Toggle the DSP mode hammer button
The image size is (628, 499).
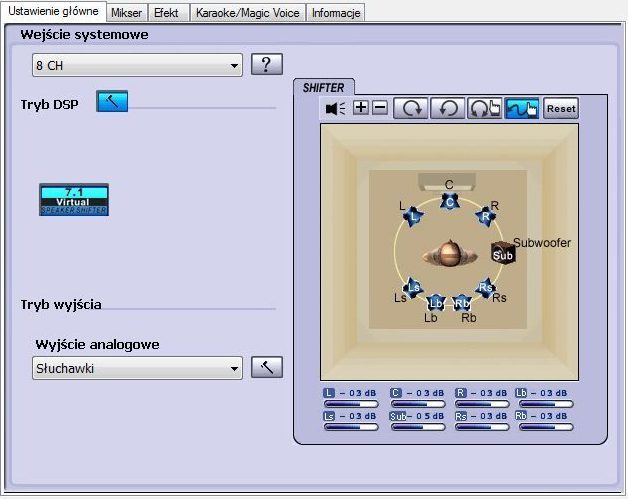pyautogui.click(x=112, y=101)
